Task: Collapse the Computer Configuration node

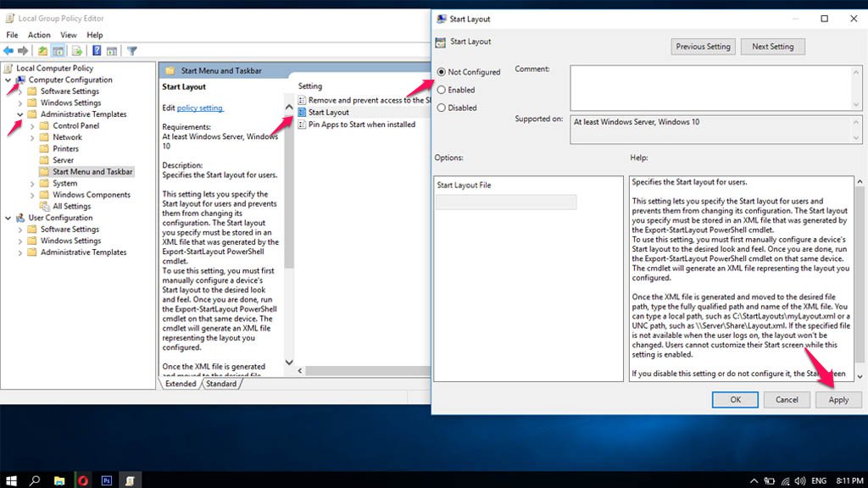Action: (8, 80)
